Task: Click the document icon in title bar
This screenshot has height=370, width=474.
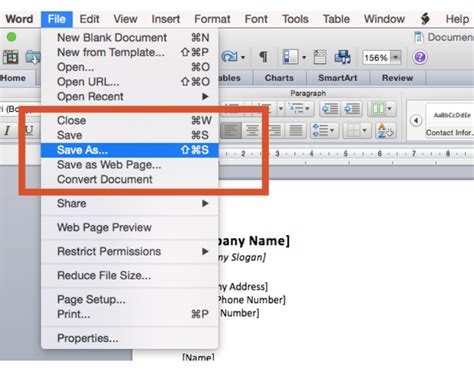Action: click(419, 37)
